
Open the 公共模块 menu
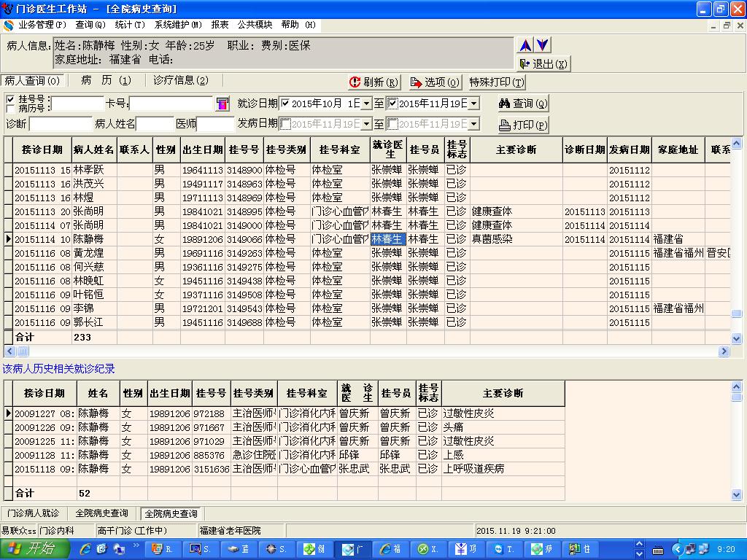[255, 25]
